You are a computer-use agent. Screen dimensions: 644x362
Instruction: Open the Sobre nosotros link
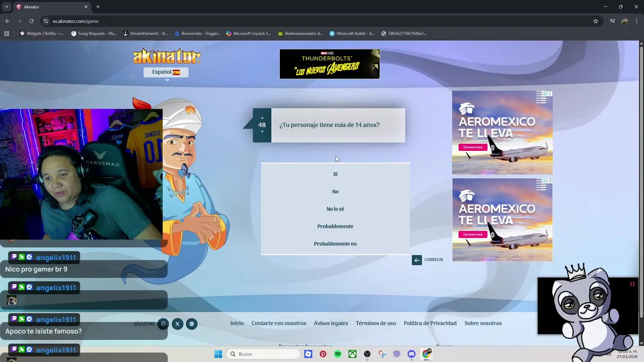[483, 323]
